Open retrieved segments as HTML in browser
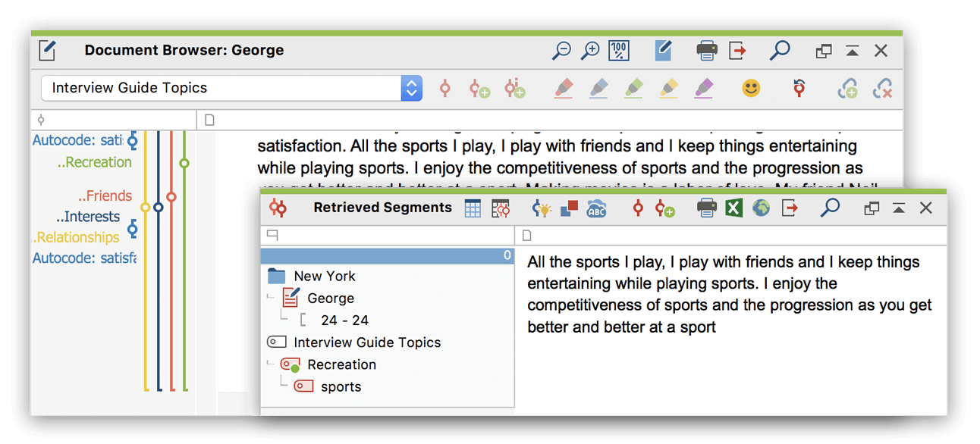The height and width of the screenshot is (444, 980). (762, 208)
